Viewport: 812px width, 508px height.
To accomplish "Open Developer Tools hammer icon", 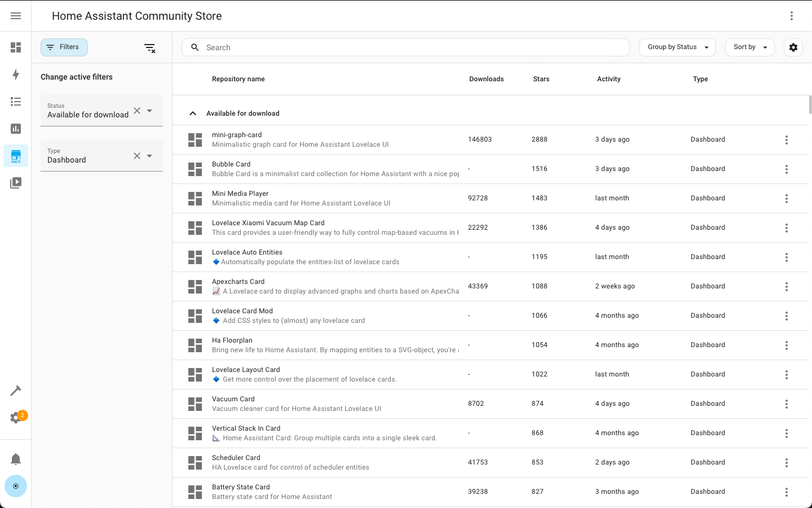I will point(16,390).
